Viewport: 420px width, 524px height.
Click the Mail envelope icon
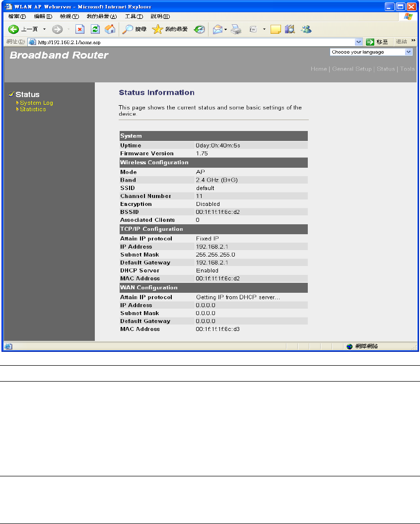(217, 29)
